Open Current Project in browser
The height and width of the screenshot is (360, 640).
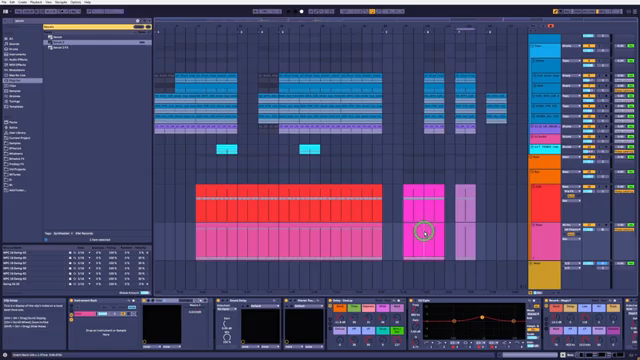point(20,138)
